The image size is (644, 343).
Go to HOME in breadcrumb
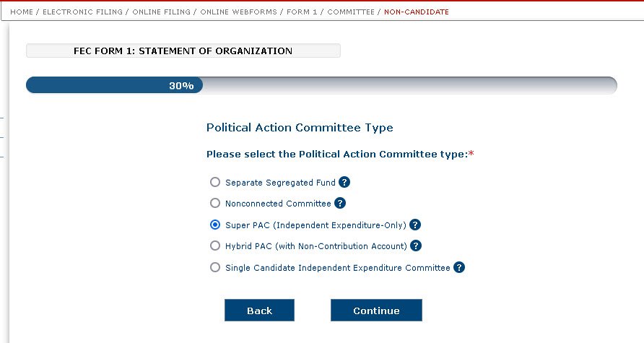21,12
